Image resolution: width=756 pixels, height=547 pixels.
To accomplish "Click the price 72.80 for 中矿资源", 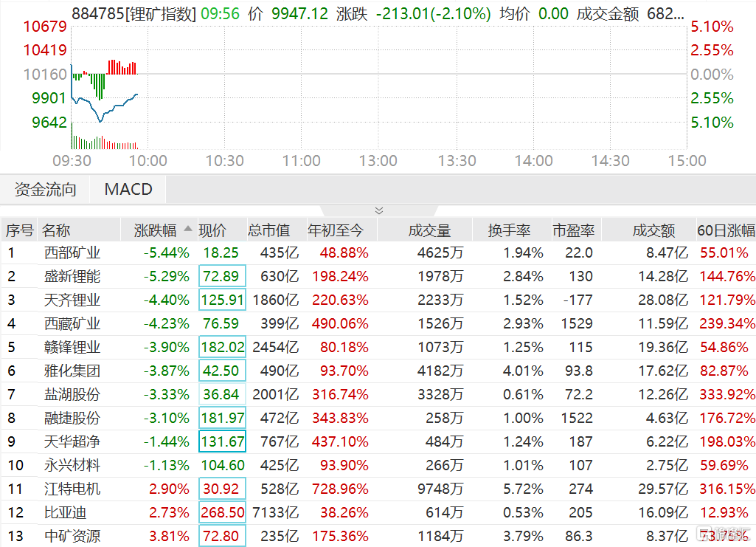I will pos(222,537).
